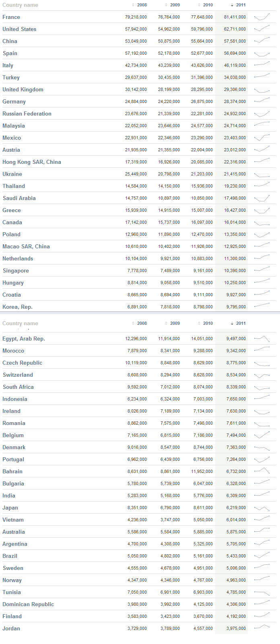Open the Bahrain sparkline trend chart

pyautogui.click(x=262, y=471)
